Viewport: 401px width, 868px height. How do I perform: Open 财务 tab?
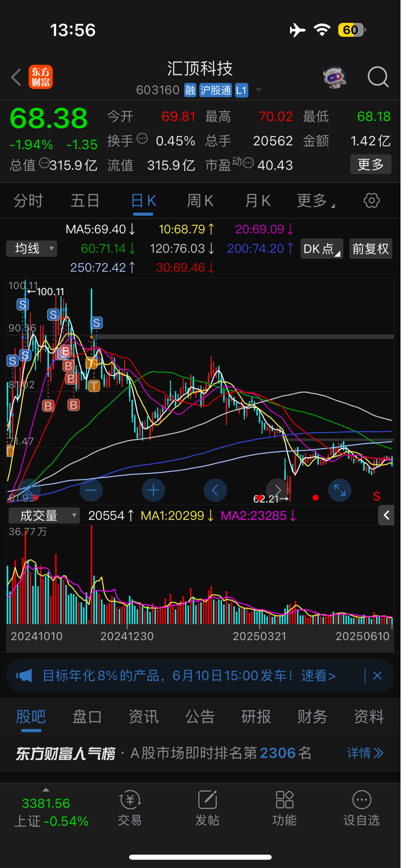(x=312, y=717)
